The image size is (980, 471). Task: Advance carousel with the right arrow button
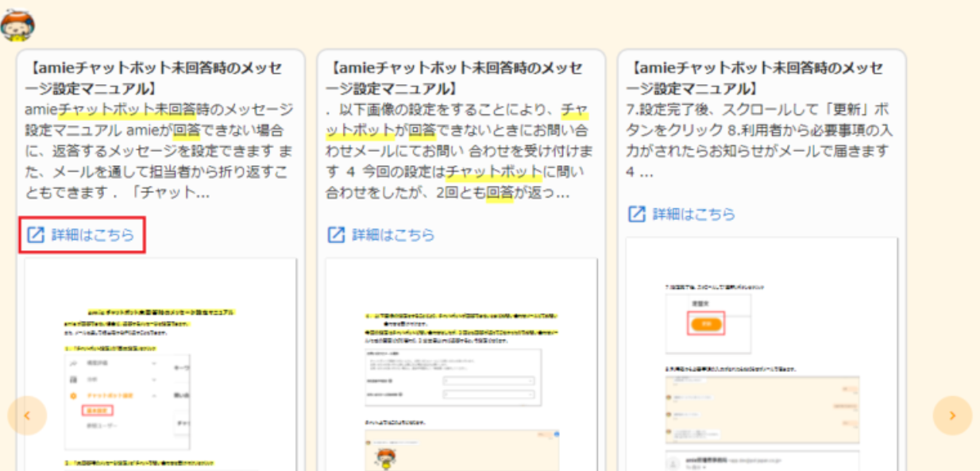click(952, 415)
